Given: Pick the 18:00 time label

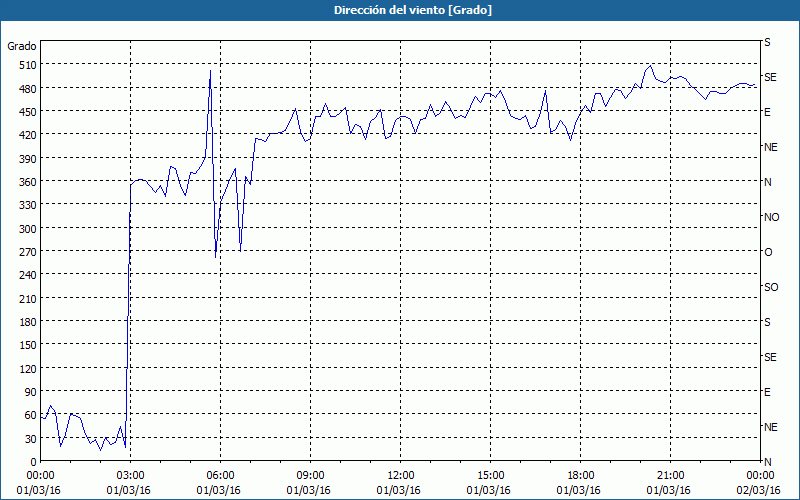Looking at the screenshot, I should tap(581, 477).
